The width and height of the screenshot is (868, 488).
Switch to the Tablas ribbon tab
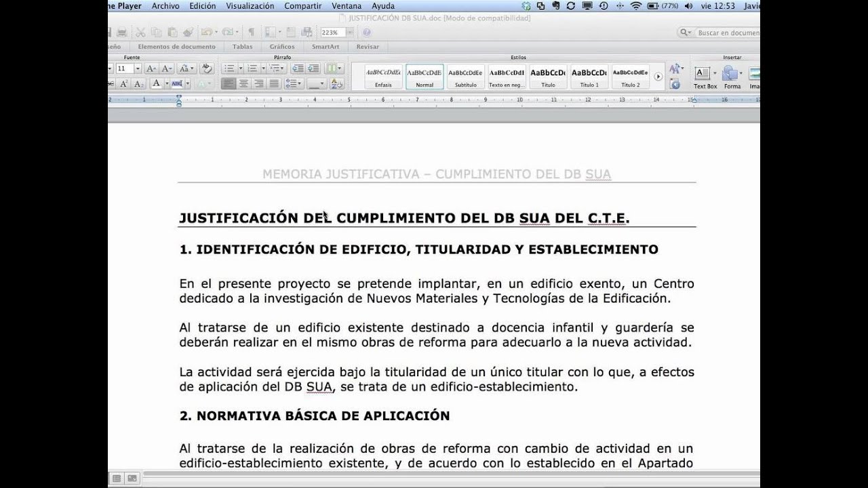(242, 47)
